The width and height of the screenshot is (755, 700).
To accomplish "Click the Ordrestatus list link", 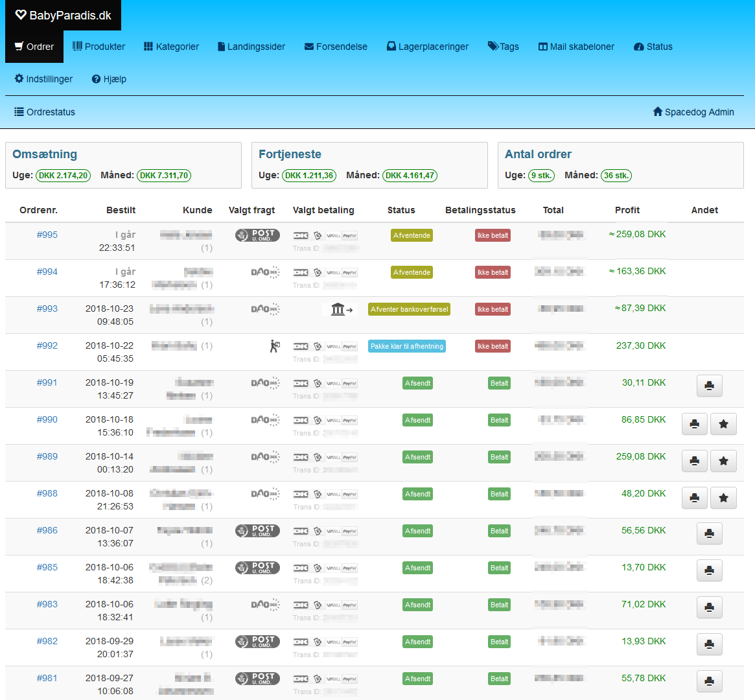I will point(45,112).
